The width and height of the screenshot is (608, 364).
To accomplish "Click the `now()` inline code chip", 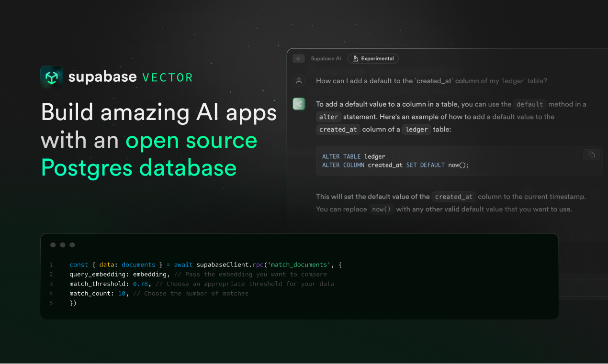I will pos(382,210).
